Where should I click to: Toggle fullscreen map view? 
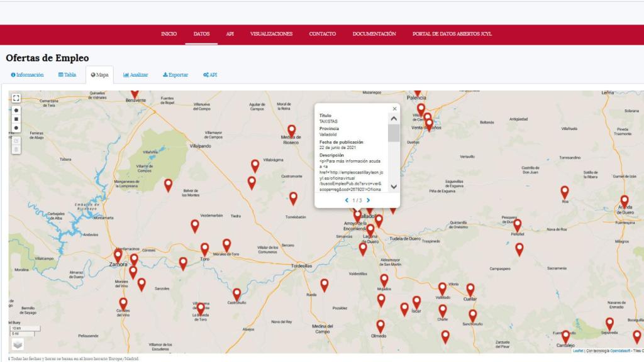click(x=16, y=98)
